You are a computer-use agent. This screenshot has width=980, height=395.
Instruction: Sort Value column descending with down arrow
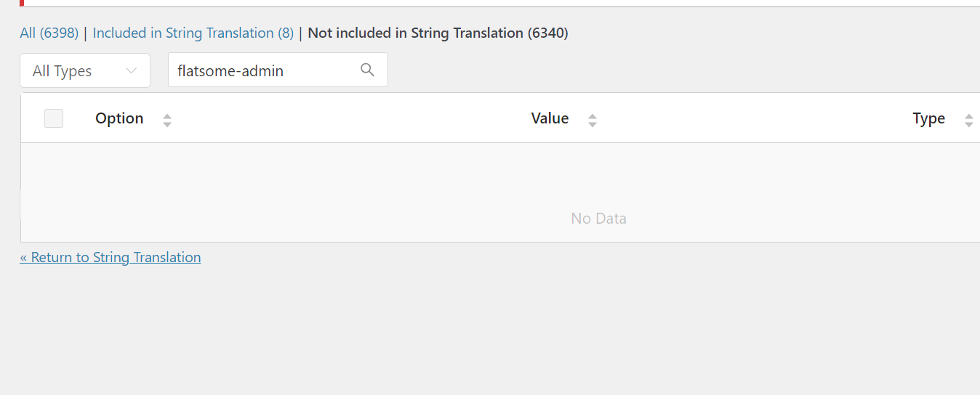click(x=593, y=124)
